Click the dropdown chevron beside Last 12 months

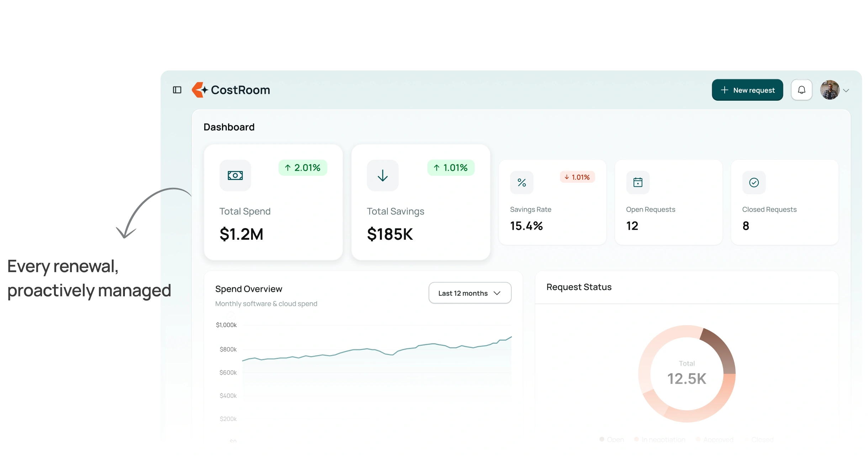click(497, 293)
